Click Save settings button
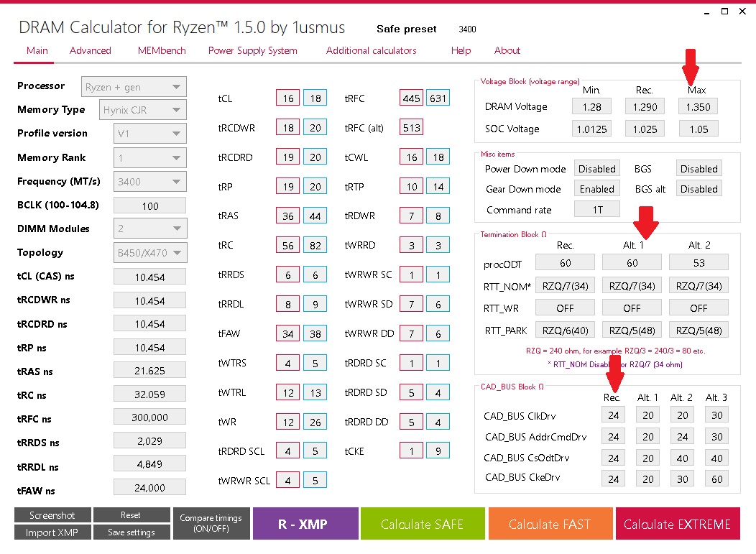 132,532
